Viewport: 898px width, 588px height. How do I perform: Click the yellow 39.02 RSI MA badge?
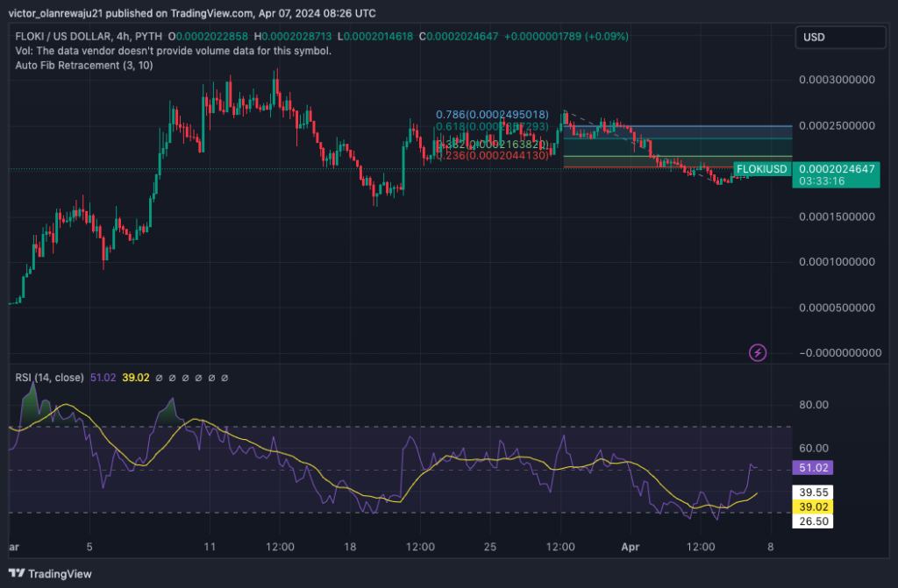pos(812,506)
